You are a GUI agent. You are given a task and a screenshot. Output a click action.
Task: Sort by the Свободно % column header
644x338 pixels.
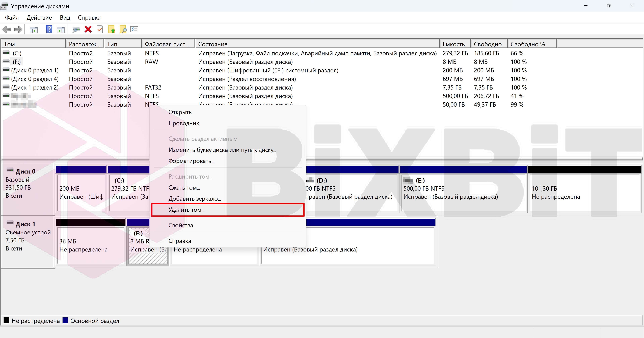(532, 44)
